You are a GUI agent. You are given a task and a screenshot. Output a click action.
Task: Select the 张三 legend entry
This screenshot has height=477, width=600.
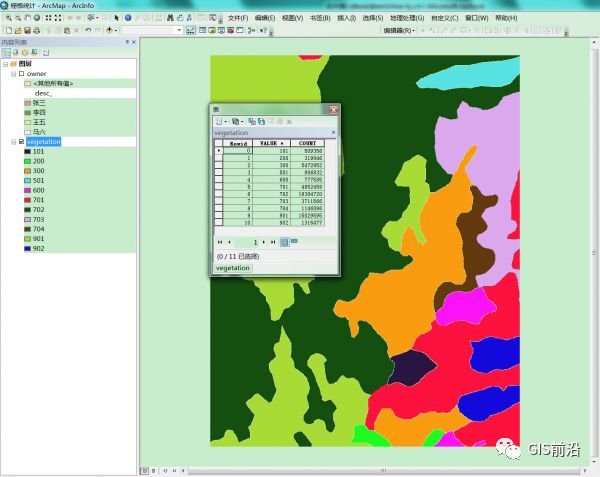click(39, 103)
